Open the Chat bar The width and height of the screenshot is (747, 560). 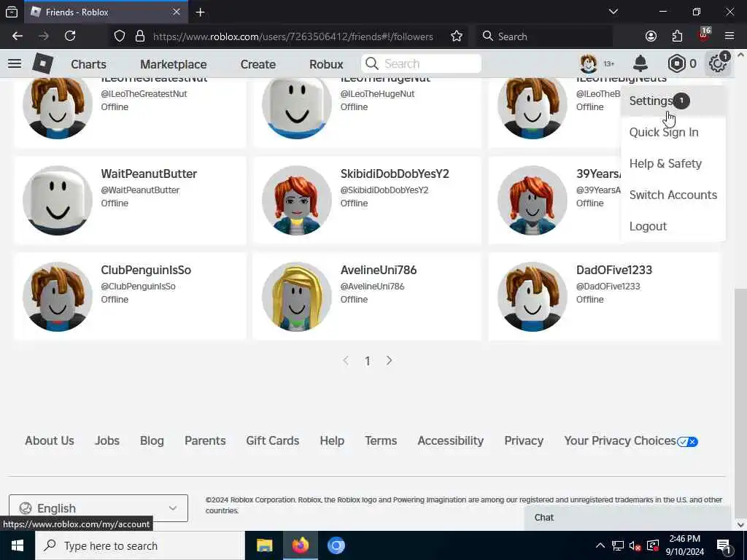click(x=627, y=518)
